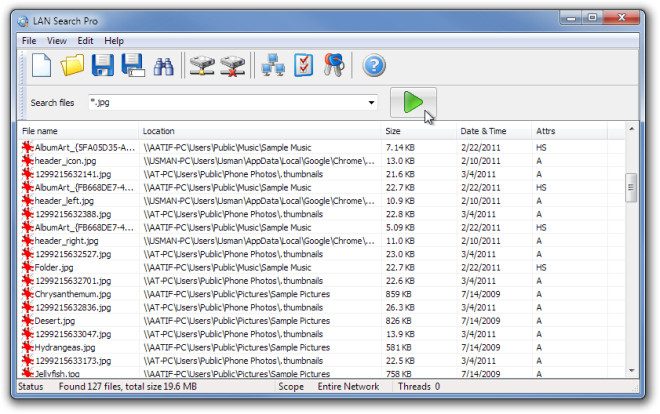Select the 1299215633173.jpg file

73,361
